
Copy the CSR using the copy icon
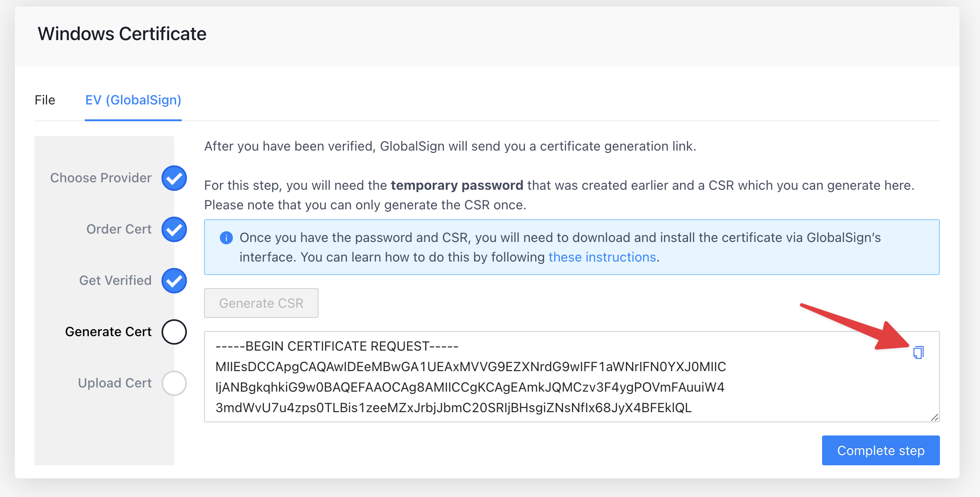918,353
